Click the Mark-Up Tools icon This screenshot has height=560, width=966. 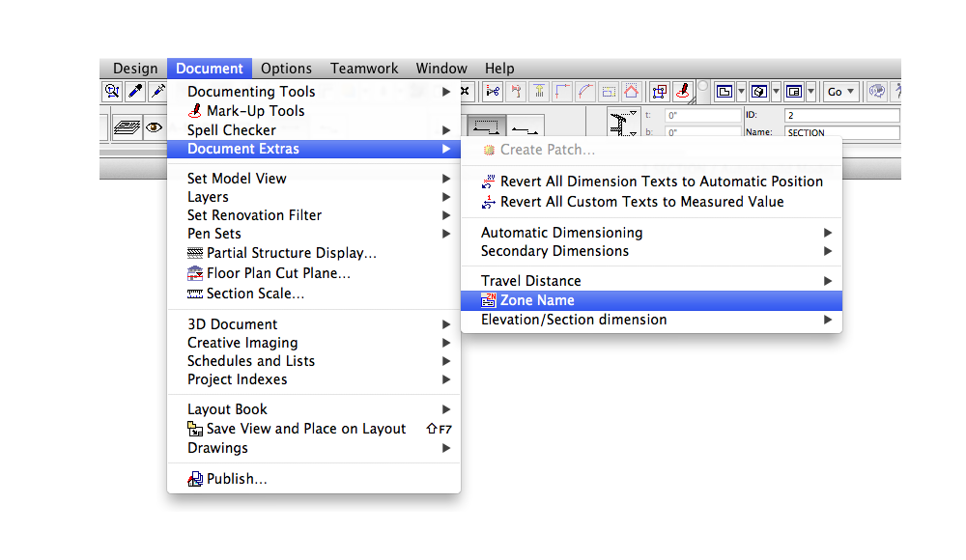pyautogui.click(x=195, y=111)
